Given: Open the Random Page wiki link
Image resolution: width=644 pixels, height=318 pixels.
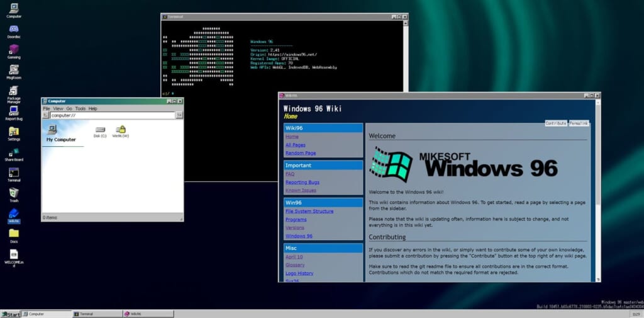Looking at the screenshot, I should (x=301, y=153).
